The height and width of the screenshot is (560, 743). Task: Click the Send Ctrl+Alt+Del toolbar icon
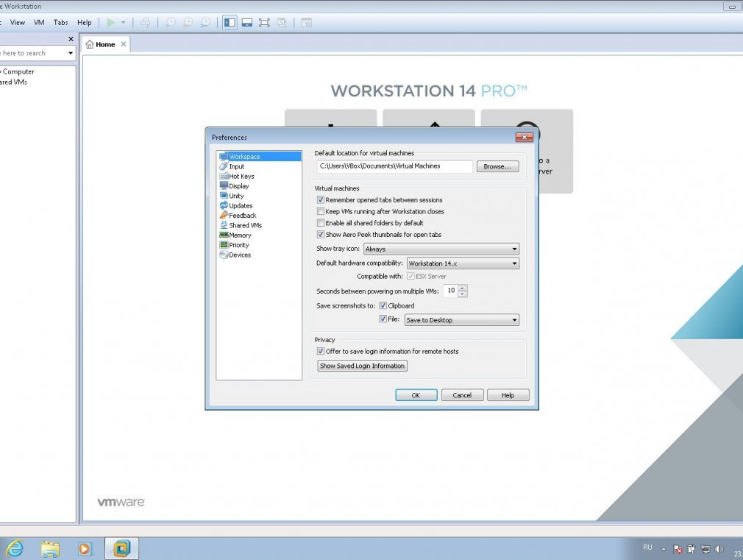(x=146, y=22)
